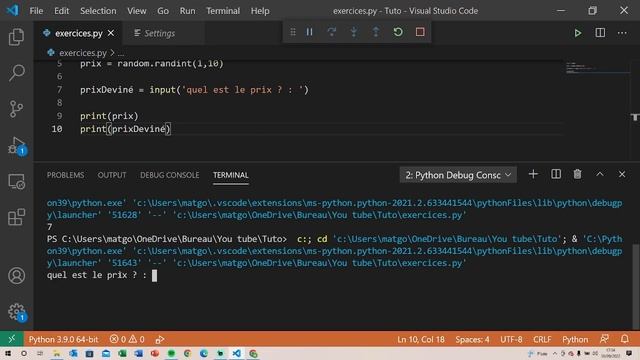Screen dimensions: 640x360
Task: Open the Source Control view
Action: (16, 109)
